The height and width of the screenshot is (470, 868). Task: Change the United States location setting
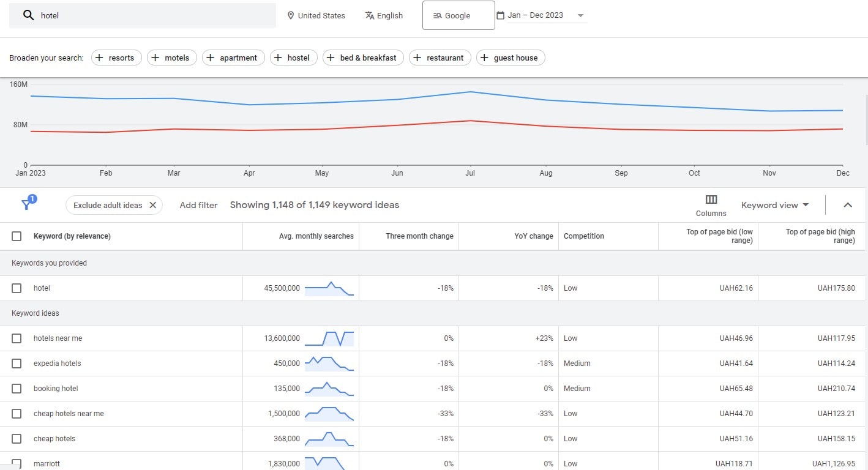(x=316, y=15)
